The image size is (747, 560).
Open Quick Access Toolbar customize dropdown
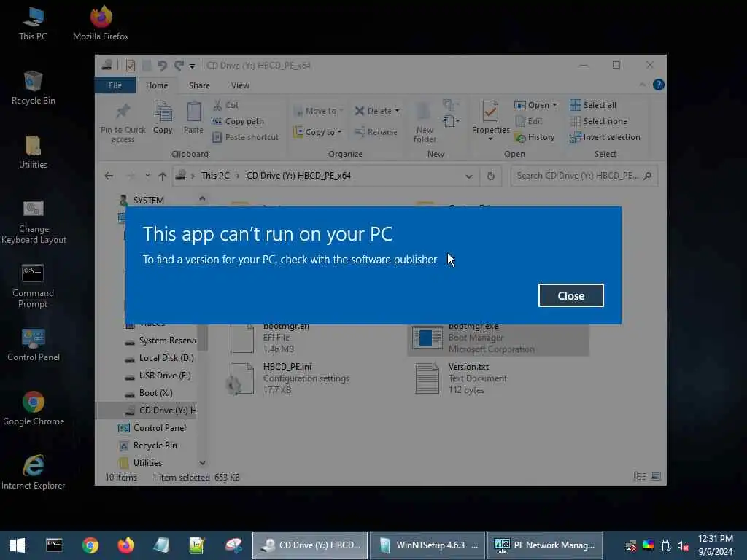(192, 66)
